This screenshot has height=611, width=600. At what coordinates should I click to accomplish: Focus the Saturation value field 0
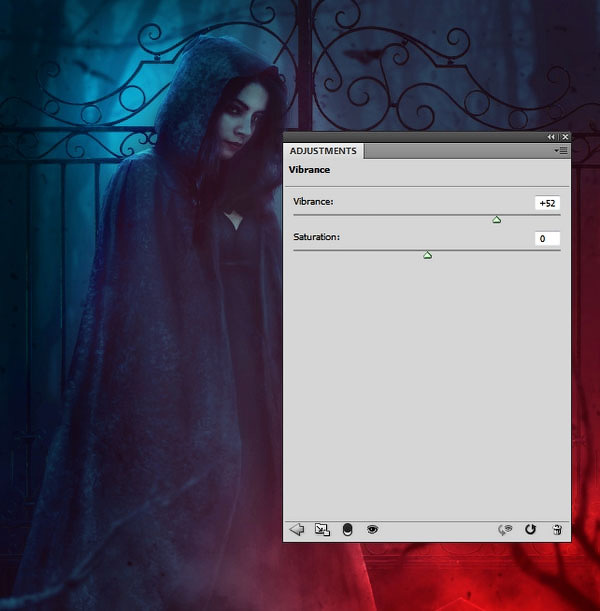(547, 238)
